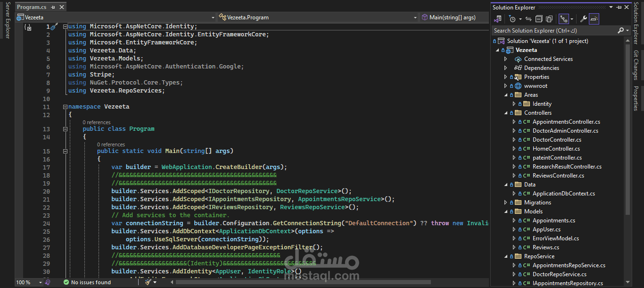This screenshot has width=644, height=288.
Task: Select the Program.cs editor tab
Action: (x=32, y=7)
